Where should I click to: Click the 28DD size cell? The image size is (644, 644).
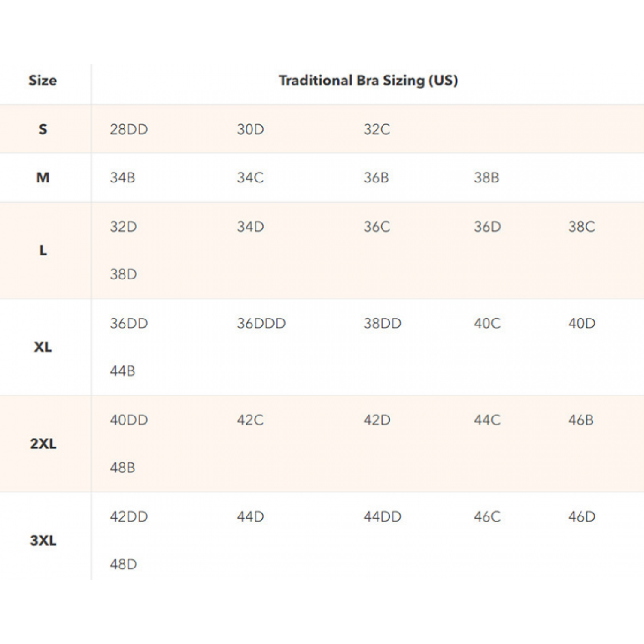(129, 129)
